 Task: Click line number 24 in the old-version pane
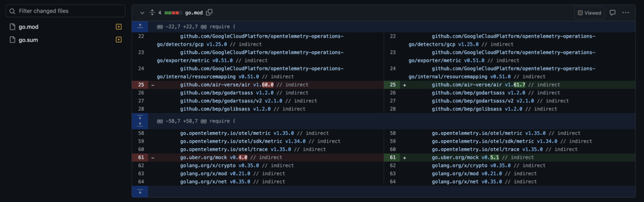click(x=141, y=69)
